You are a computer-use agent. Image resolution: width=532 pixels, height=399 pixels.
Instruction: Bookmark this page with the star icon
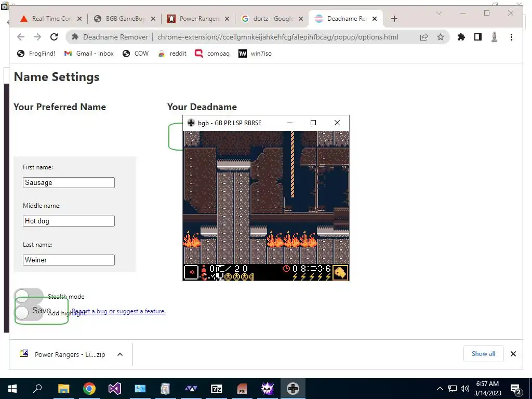tap(441, 37)
